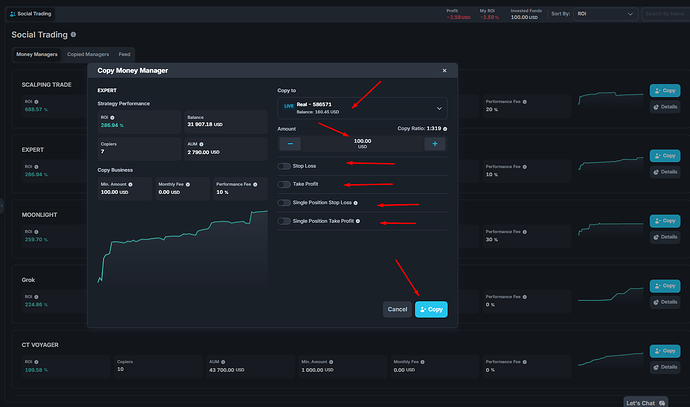Copy the Grok manager
Viewport: 690px width, 407px height.
point(665,286)
